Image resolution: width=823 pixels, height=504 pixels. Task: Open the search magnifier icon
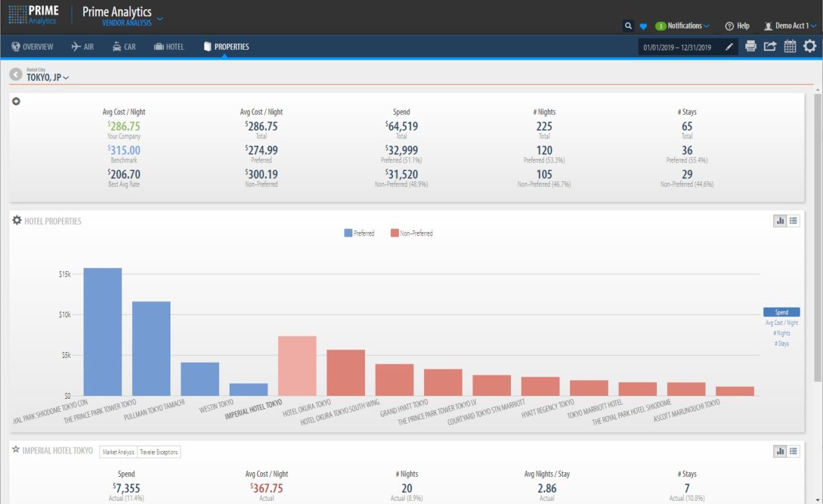click(x=628, y=26)
